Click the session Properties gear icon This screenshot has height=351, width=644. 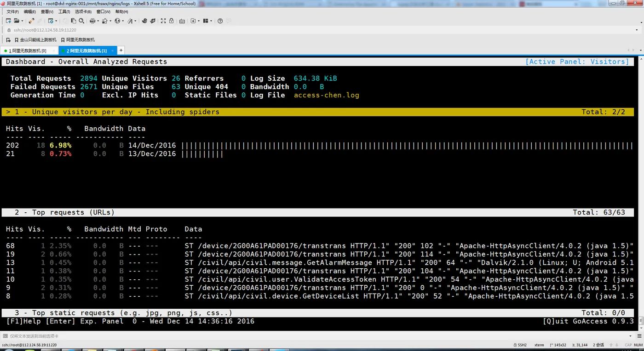pyautogui.click(x=51, y=21)
